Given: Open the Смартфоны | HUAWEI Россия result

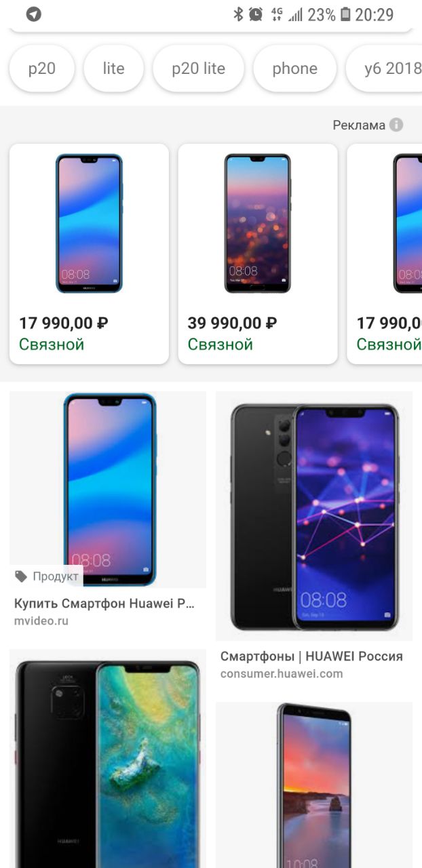Looking at the screenshot, I should point(311,664).
